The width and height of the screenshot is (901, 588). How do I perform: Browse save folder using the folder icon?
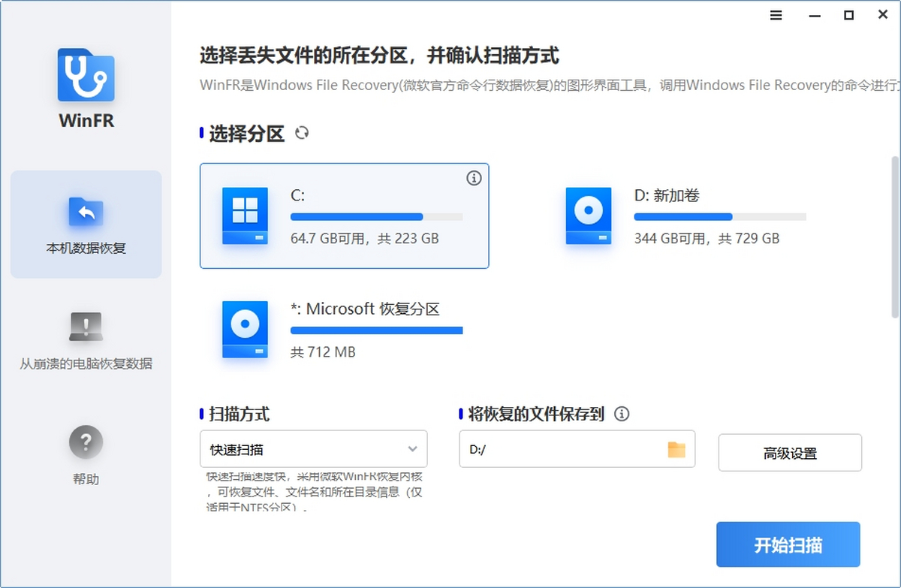(x=677, y=450)
